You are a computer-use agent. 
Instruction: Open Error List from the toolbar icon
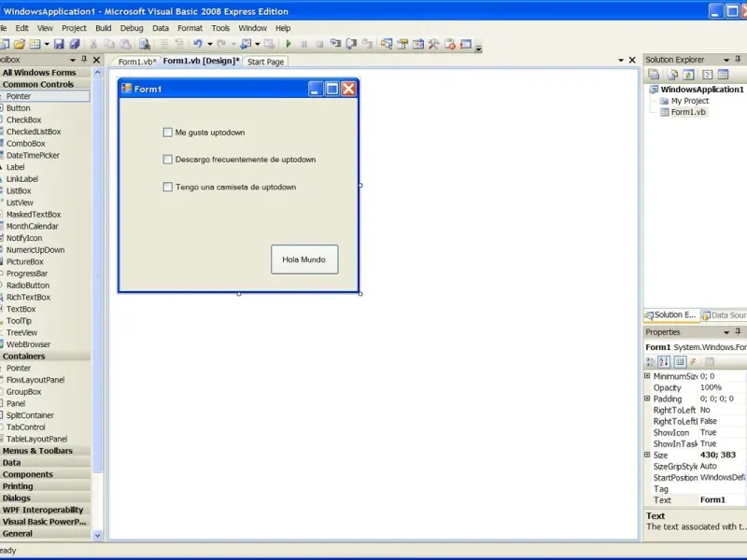coord(450,44)
